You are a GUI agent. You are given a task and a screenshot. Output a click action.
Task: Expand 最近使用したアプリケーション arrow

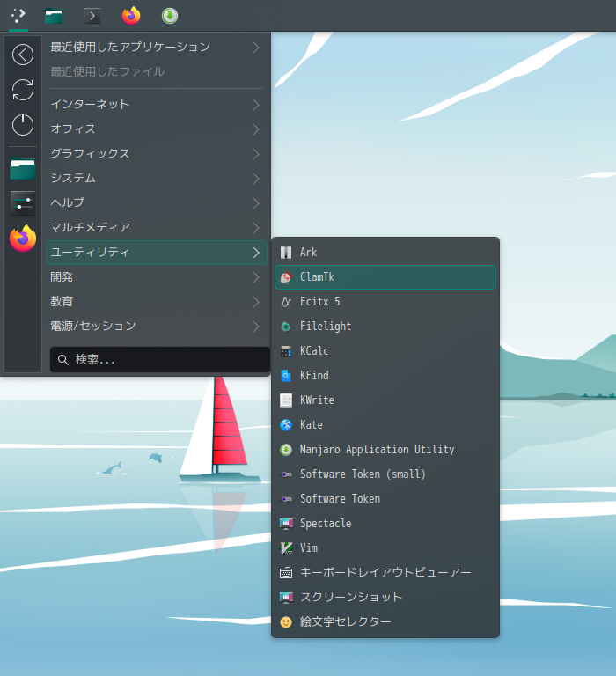(x=256, y=47)
